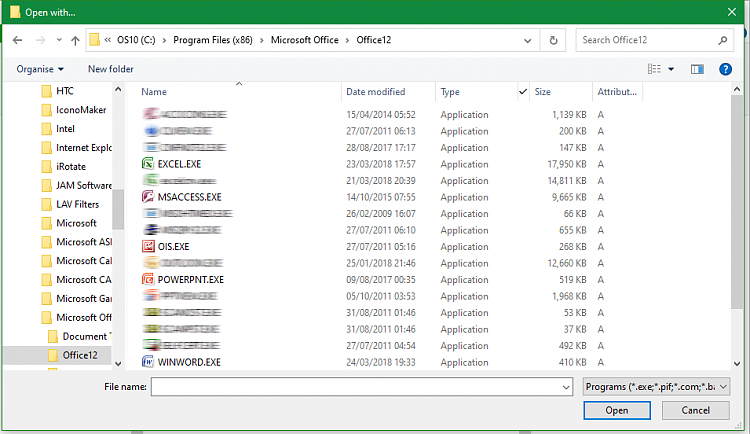
Task: Select the EXCEL.EXE application icon
Action: pyautogui.click(x=148, y=164)
